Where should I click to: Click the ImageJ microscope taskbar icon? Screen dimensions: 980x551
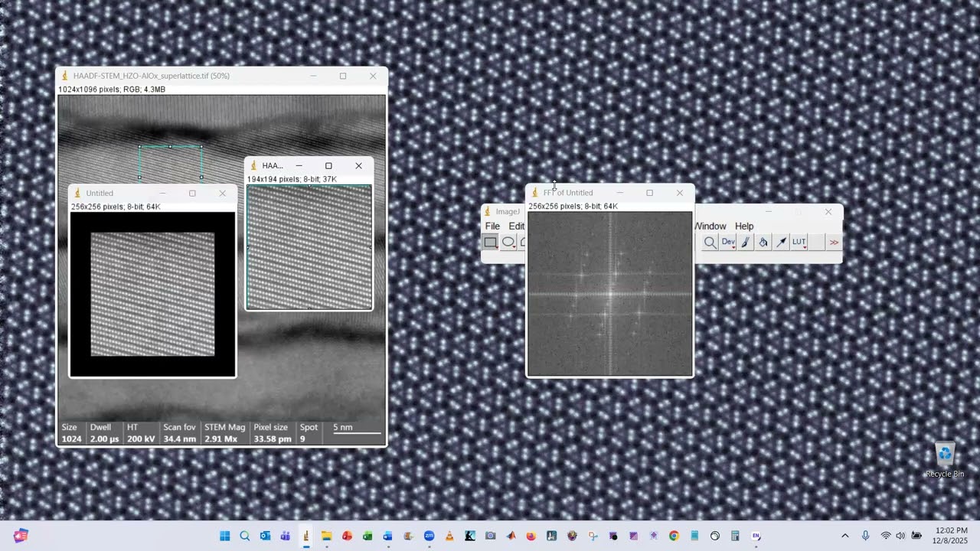305,536
